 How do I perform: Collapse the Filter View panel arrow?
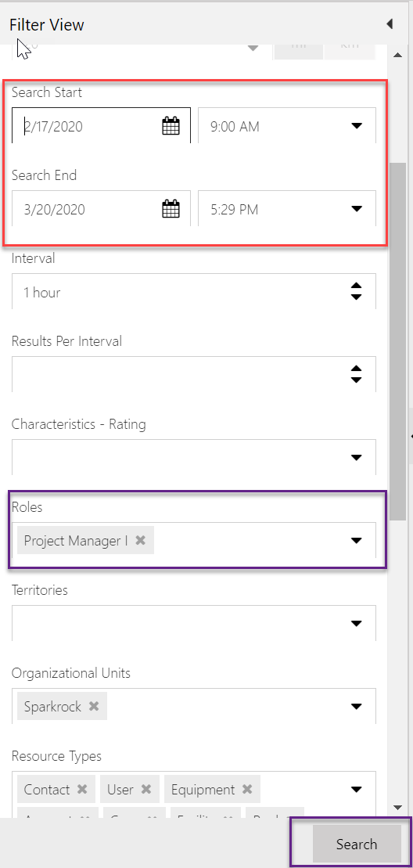coord(390,23)
